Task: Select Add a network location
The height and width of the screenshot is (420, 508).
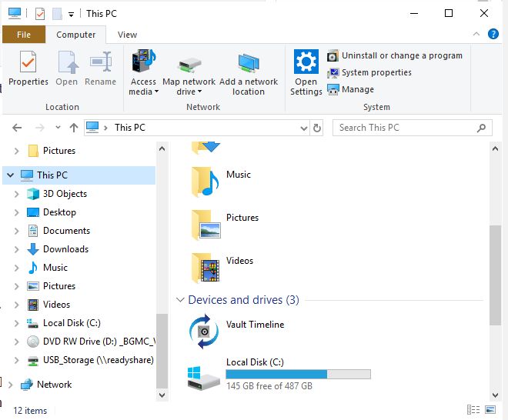Action: 249,75
